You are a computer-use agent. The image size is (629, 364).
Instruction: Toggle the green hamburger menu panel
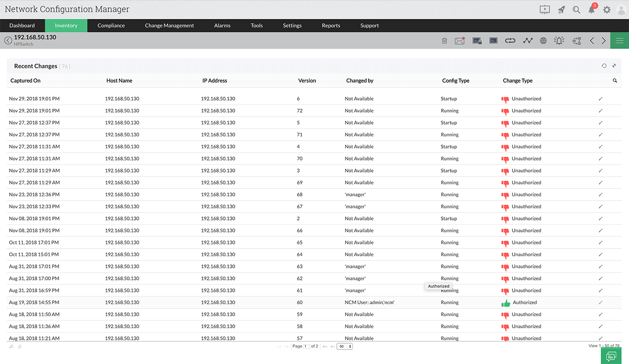click(619, 41)
